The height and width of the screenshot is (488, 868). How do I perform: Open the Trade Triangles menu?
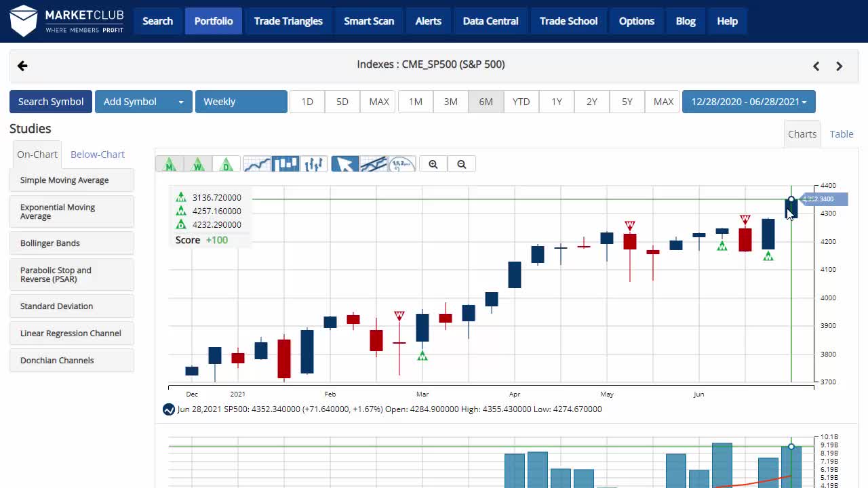coord(288,21)
